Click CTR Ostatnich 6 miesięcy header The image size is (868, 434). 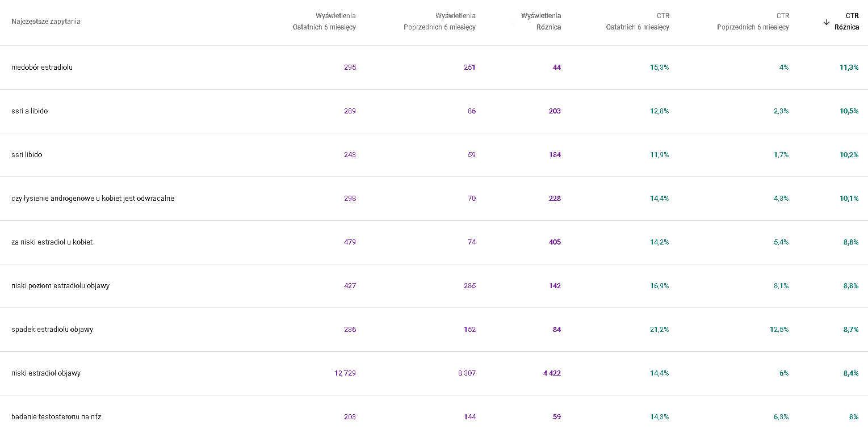638,22
